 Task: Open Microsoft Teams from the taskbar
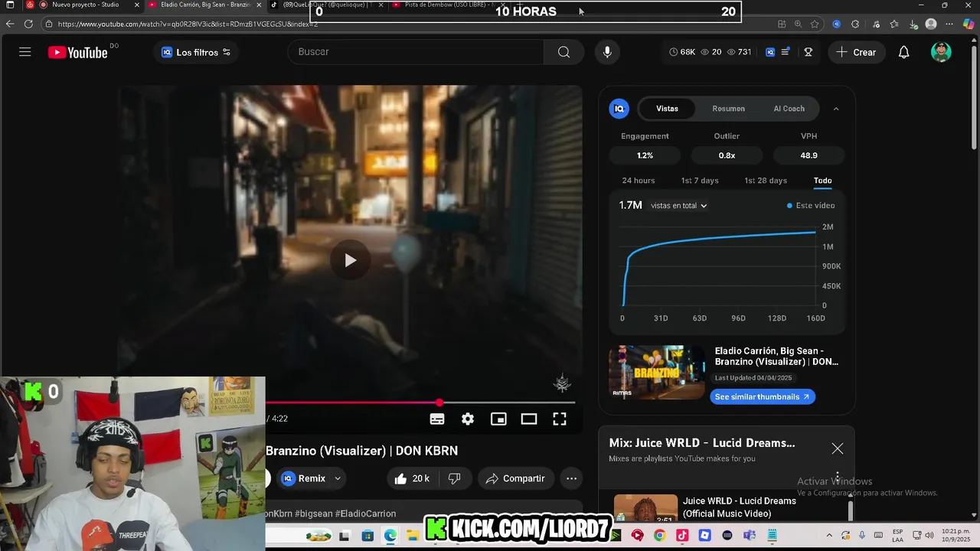point(750,535)
